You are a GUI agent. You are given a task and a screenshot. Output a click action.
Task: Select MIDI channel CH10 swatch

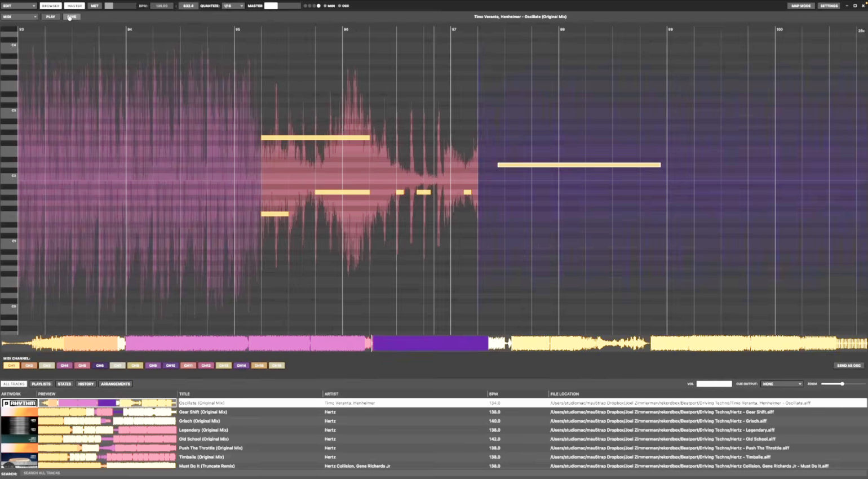[171, 366]
